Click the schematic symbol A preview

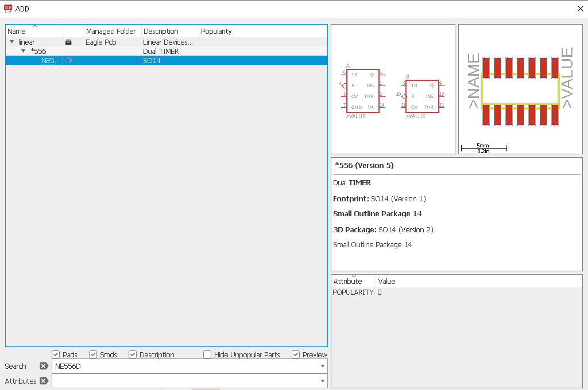[363, 91]
